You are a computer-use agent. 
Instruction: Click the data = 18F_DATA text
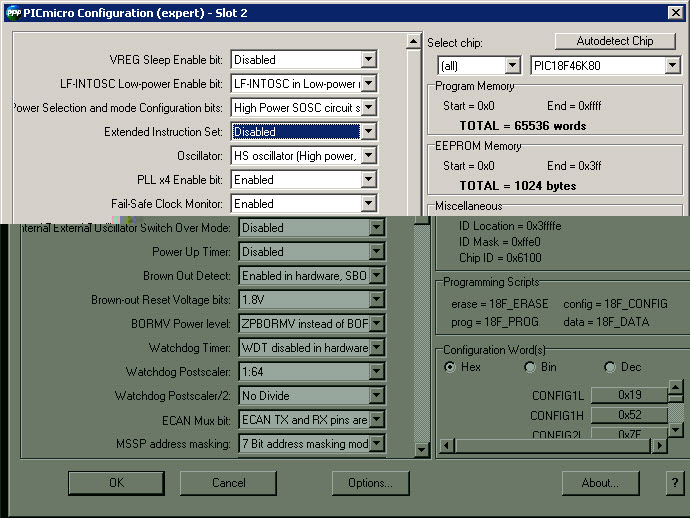[606, 322]
